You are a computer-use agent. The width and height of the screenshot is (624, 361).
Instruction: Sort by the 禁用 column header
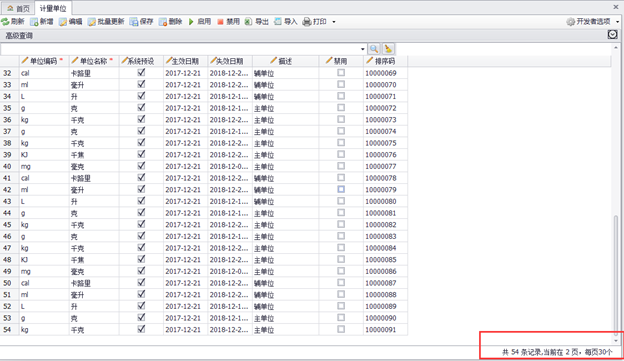tap(341, 61)
